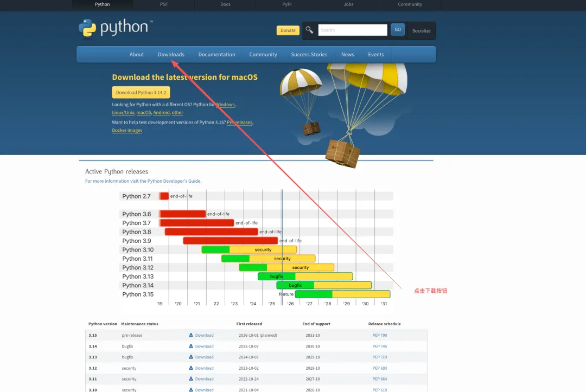This screenshot has height=392, width=586.
Task: Open the Linux/Unix download link
Action: pyautogui.click(x=123, y=112)
